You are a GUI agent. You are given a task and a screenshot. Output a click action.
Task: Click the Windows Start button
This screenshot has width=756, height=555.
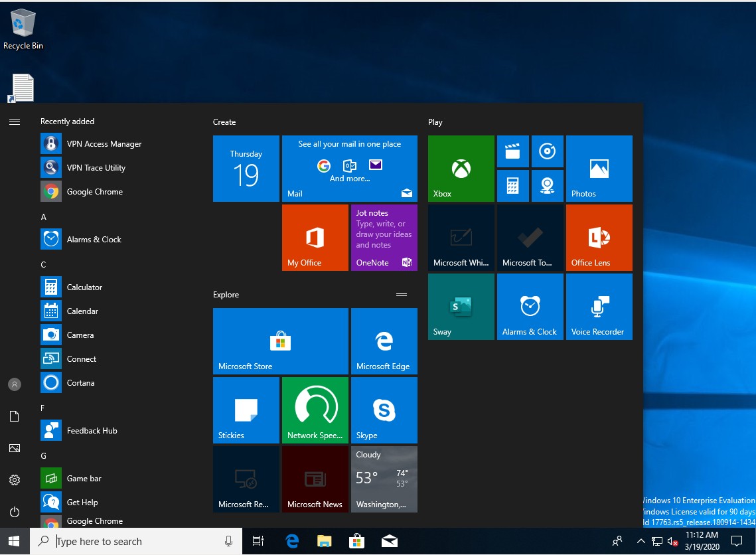(15, 541)
